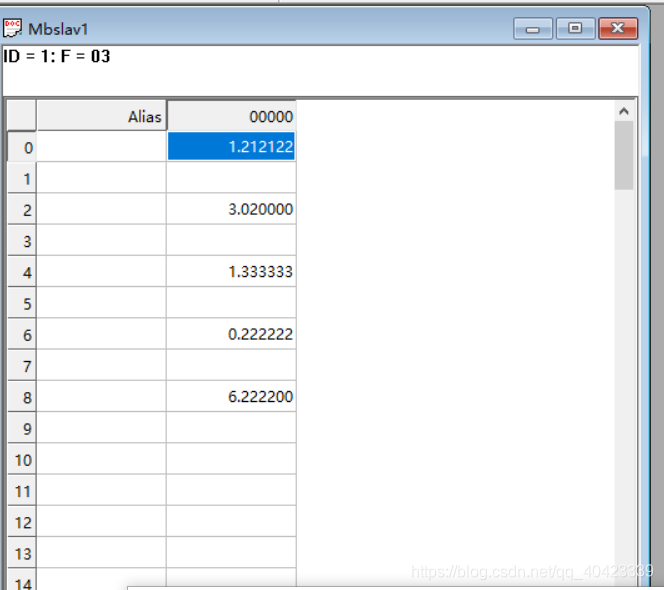This screenshot has width=664, height=590.
Task: Click row header 5
Action: [22, 303]
